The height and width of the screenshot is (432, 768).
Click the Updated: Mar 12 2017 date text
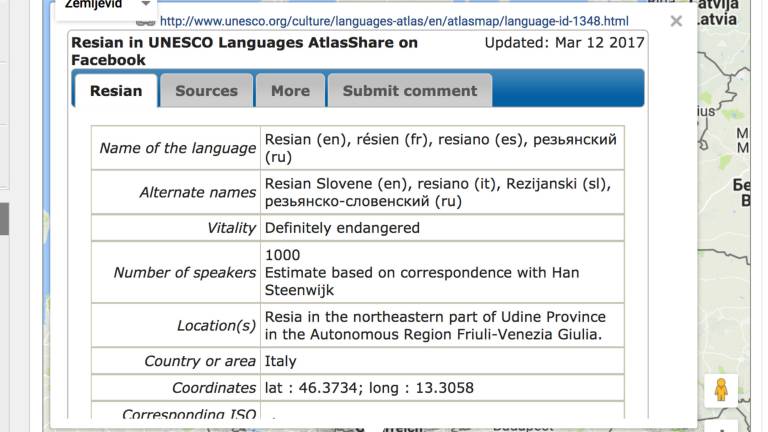tap(565, 43)
